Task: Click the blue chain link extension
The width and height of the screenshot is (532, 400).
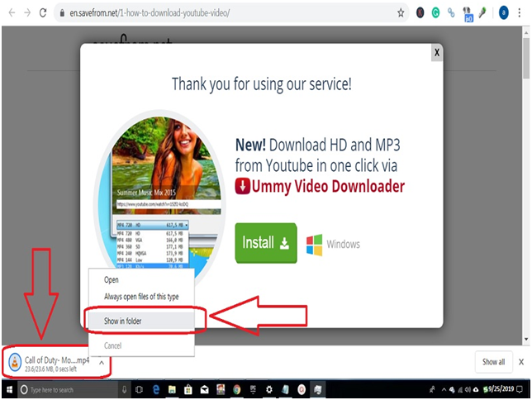Action: coord(451,13)
